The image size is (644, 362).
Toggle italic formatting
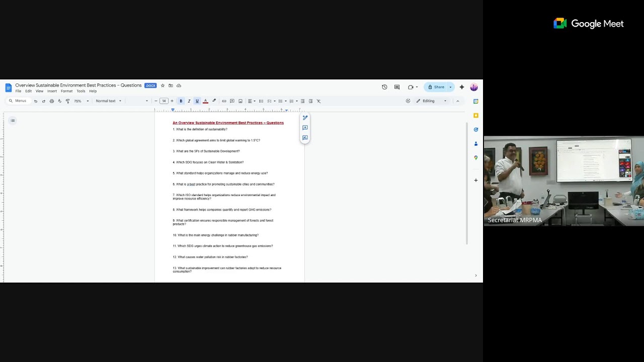tap(189, 101)
